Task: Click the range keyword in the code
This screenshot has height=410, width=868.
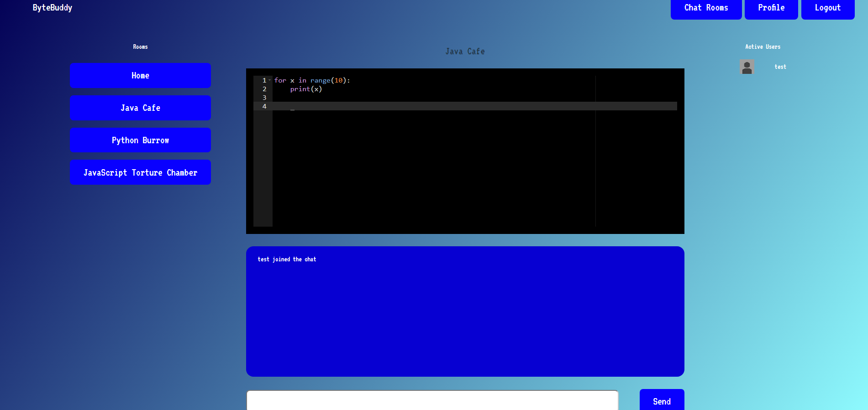Action: click(x=320, y=81)
